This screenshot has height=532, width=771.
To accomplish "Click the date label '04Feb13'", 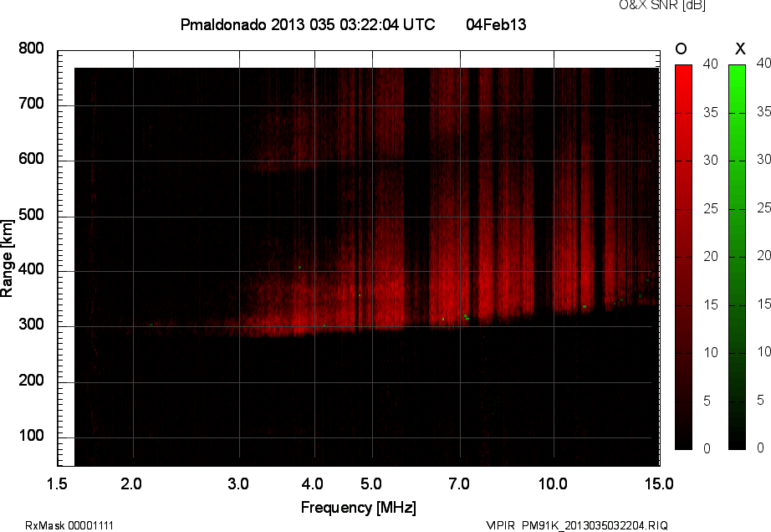I will tap(496, 24).
